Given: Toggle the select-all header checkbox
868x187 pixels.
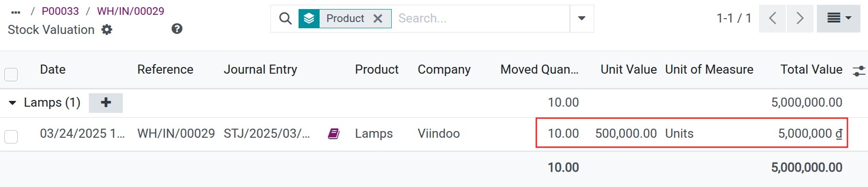Looking at the screenshot, I should 11,75.
